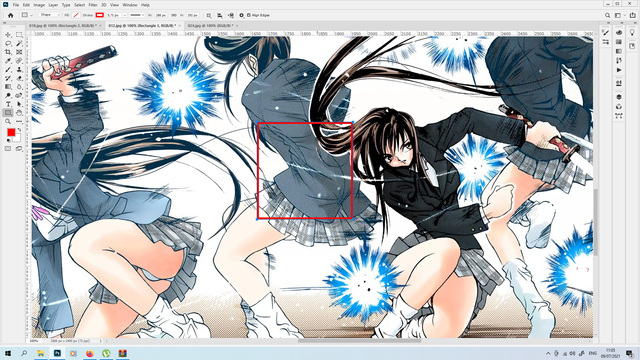Select the Blur tool
The height and width of the screenshot is (360, 640).
(x=19, y=87)
